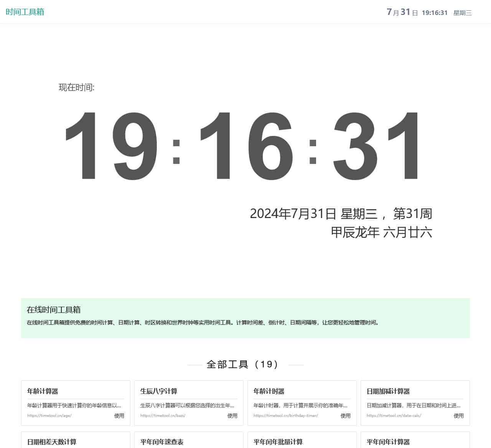Click the 年龄计时器 card description text
The image size is (491, 448).
click(x=301, y=405)
